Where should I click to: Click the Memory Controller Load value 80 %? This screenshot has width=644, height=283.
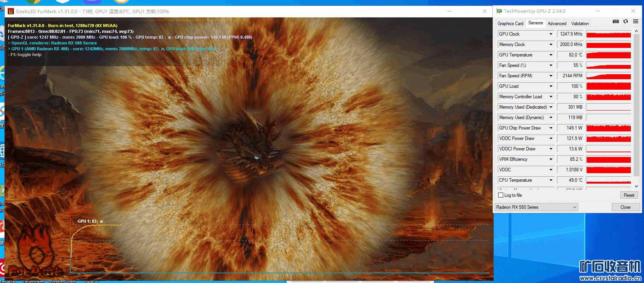click(x=571, y=97)
